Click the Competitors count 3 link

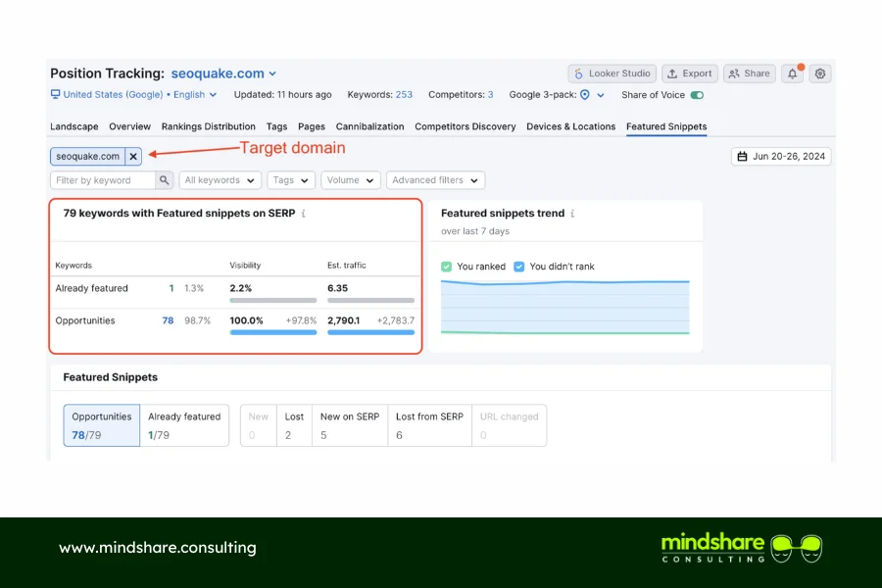491,94
